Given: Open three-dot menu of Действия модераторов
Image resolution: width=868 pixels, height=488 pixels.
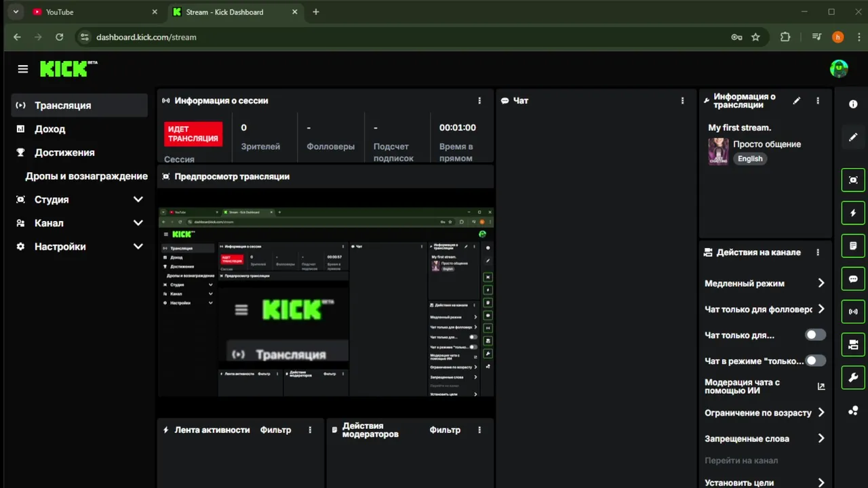Looking at the screenshot, I should tap(479, 430).
